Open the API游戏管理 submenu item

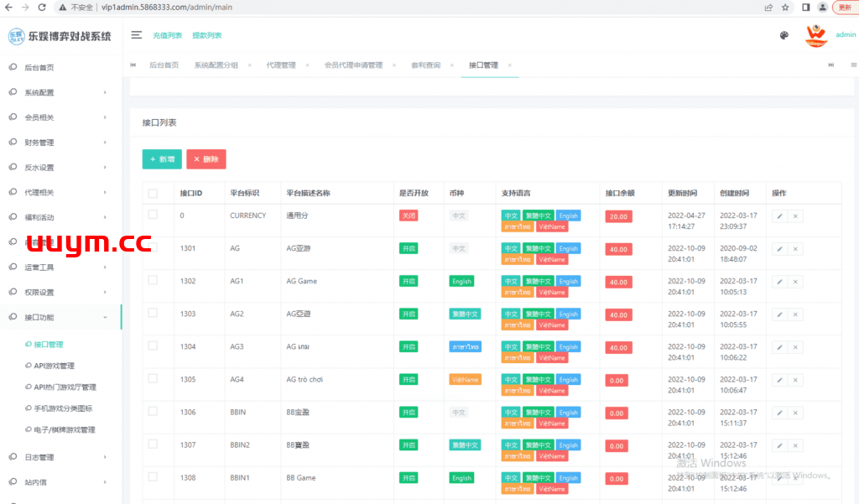[54, 366]
